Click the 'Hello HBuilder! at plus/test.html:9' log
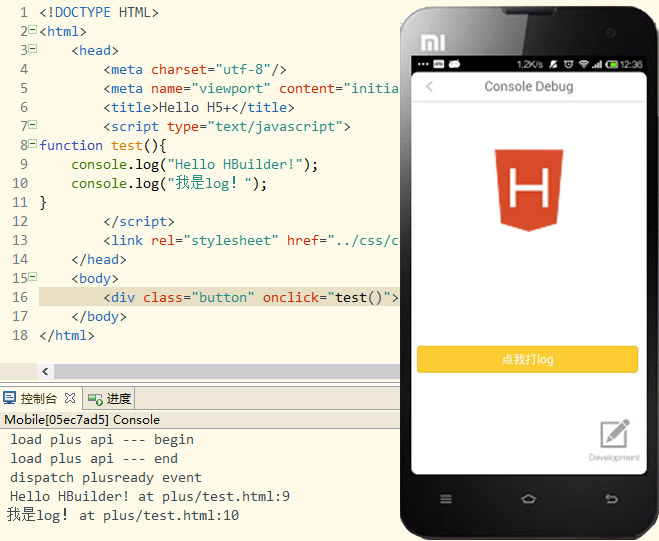 [x=150, y=497]
